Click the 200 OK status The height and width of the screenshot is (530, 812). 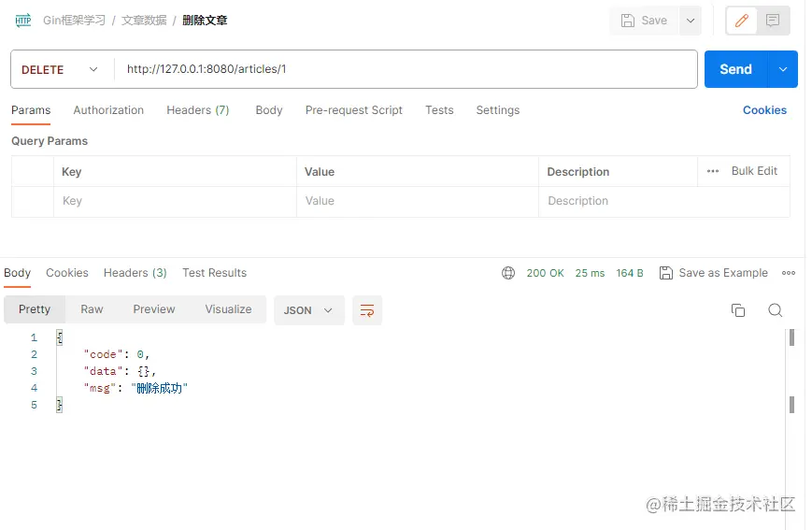(x=545, y=273)
